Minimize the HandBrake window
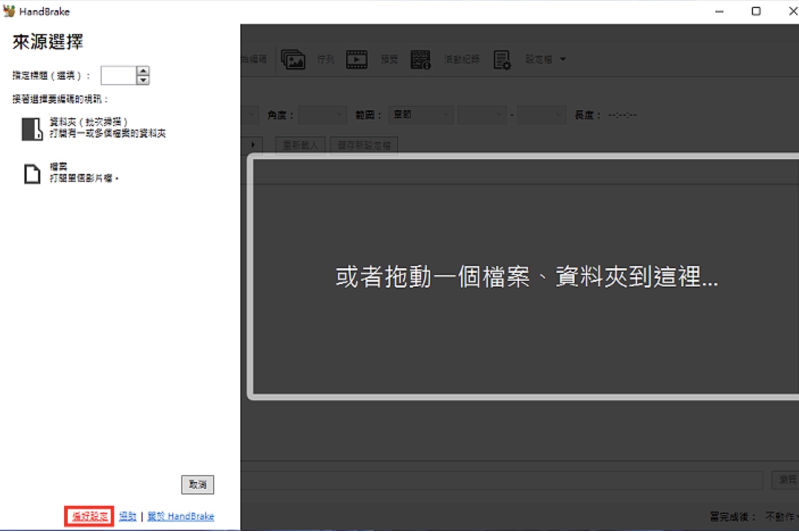799x532 pixels. point(719,11)
